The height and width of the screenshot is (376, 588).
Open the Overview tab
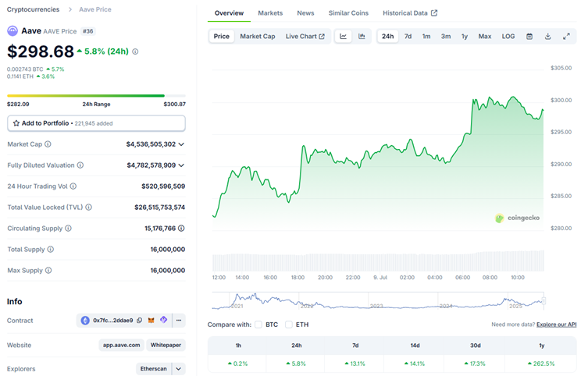tap(229, 13)
